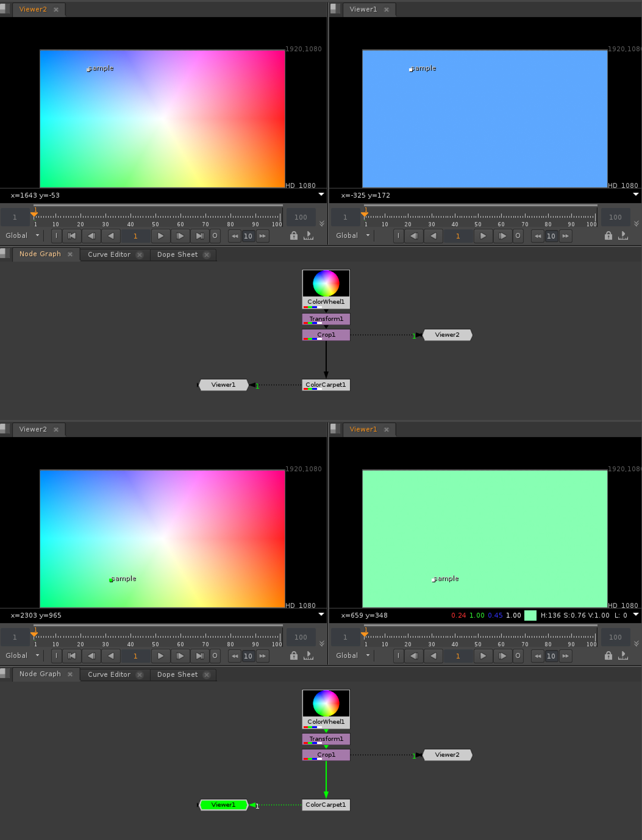The height and width of the screenshot is (840, 642).
Task: Switch to Curve Editor tab in upper panel
Action: 109,255
